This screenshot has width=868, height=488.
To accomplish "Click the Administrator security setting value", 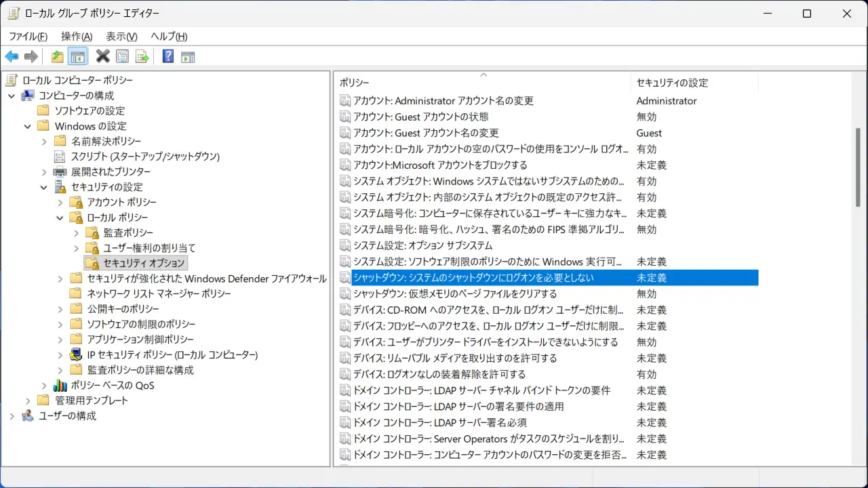I will pos(667,100).
